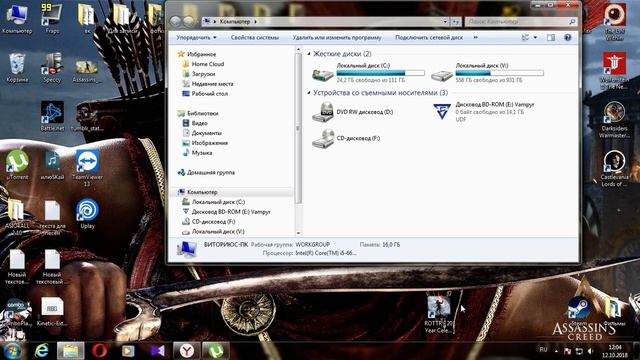
Task: Select the Изображения library
Action: coord(209,143)
